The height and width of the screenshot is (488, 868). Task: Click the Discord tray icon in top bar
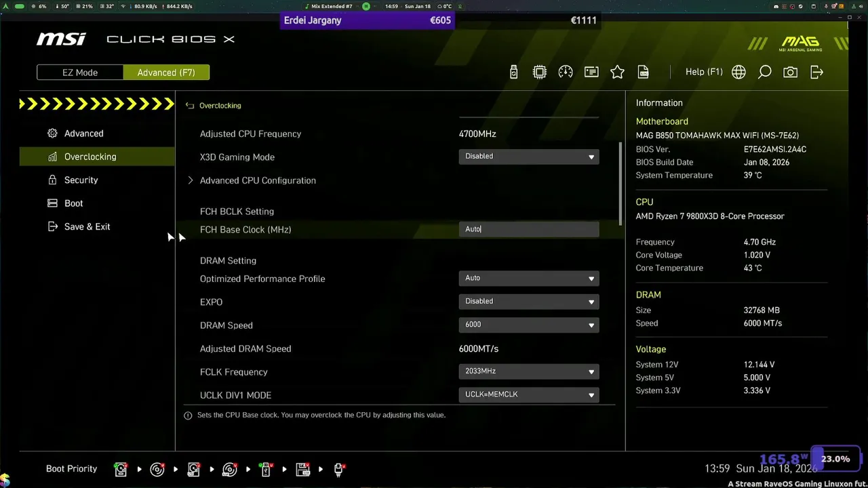pyautogui.click(x=778, y=6)
